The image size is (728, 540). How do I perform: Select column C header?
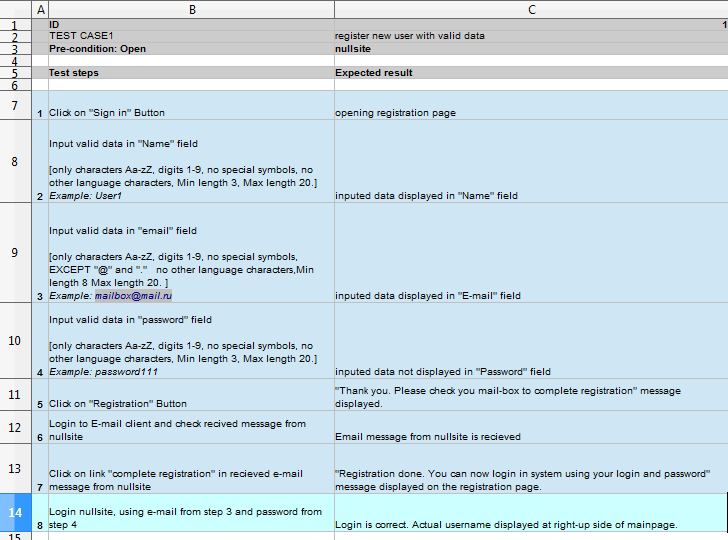click(x=531, y=9)
